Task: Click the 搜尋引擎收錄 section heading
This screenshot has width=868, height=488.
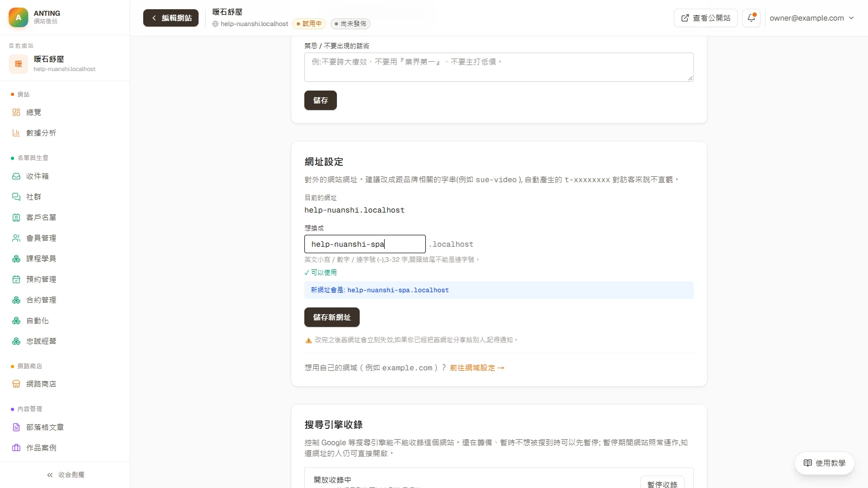Action: point(334,425)
